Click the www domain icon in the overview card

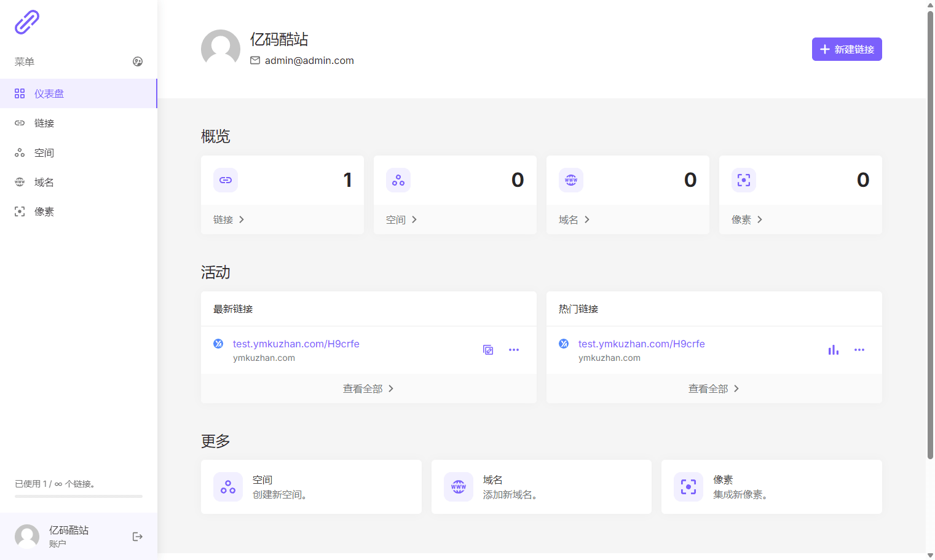(x=571, y=180)
